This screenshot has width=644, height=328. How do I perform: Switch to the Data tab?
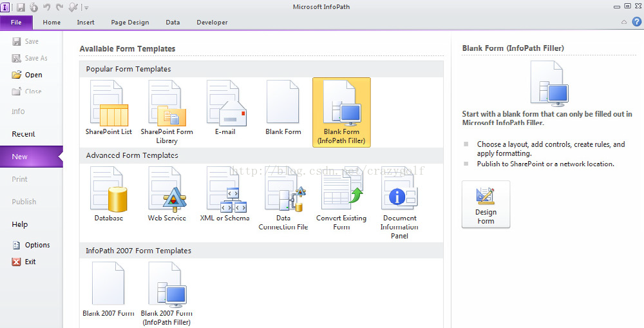click(173, 22)
